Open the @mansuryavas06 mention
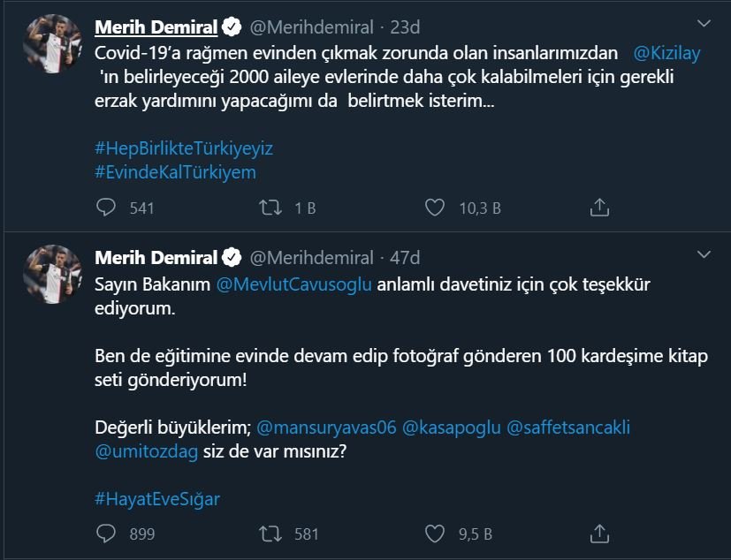Viewport: 731px width, 560px height. point(326,428)
